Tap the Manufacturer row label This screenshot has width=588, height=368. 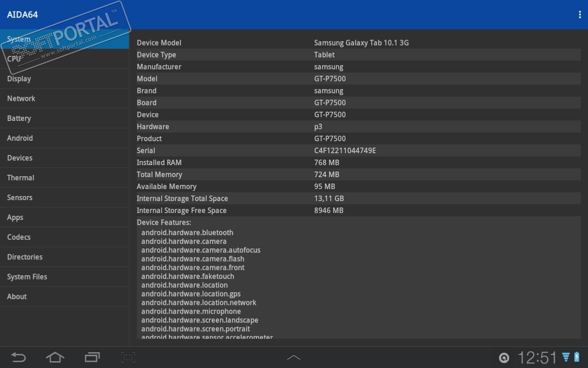point(159,67)
